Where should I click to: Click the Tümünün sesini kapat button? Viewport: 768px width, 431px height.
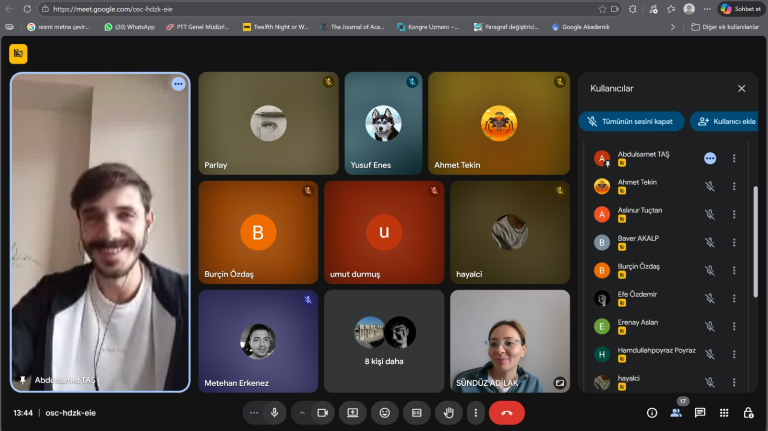[631, 122]
